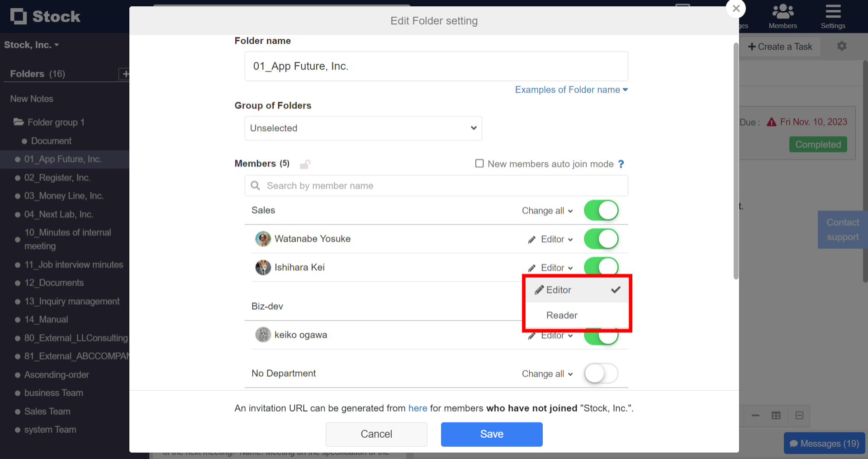
Task: Open the Settings hamburger icon
Action: 833,11
